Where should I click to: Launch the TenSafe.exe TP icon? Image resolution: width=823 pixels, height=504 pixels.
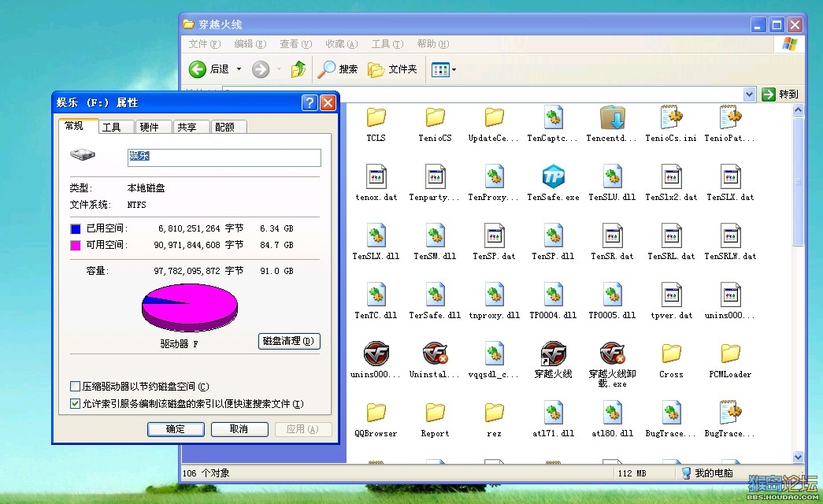click(553, 176)
